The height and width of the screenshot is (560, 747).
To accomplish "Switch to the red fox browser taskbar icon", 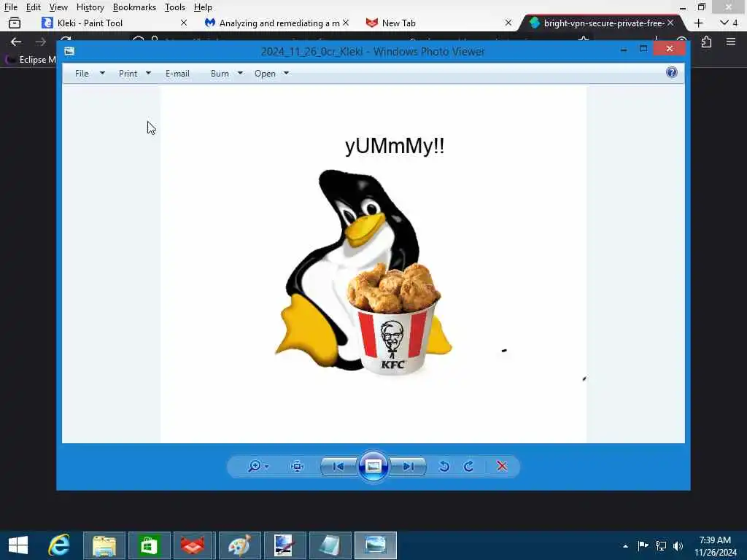I will (194, 545).
